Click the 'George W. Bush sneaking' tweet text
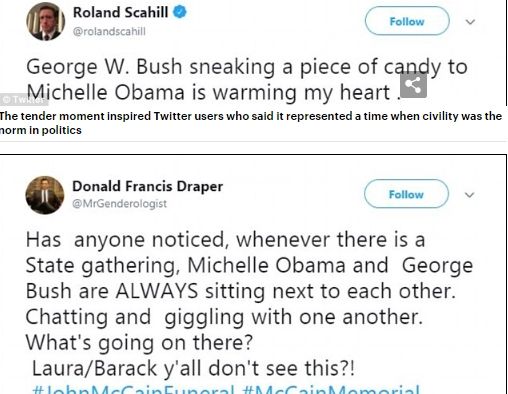Image resolution: width=508 pixels, height=394 pixels. pyautogui.click(x=247, y=79)
